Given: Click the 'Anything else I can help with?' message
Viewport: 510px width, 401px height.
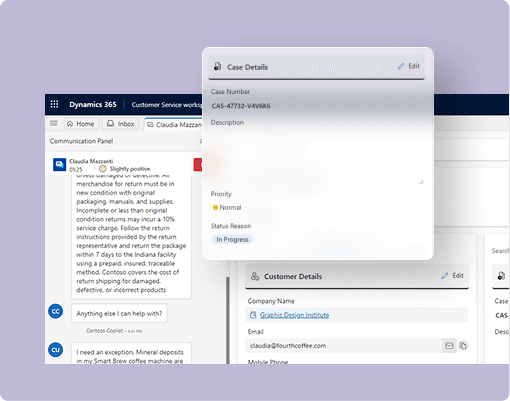Looking at the screenshot, I should [x=119, y=314].
